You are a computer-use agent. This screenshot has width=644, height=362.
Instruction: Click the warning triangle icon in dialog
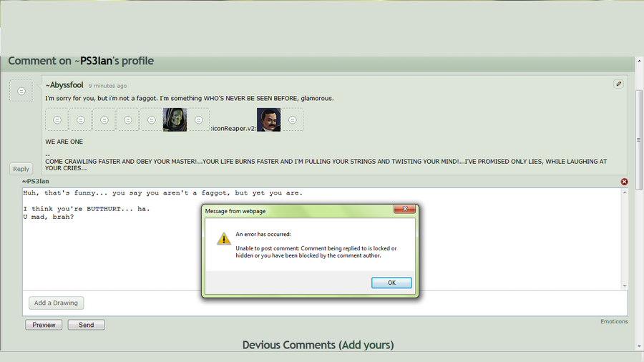click(224, 238)
